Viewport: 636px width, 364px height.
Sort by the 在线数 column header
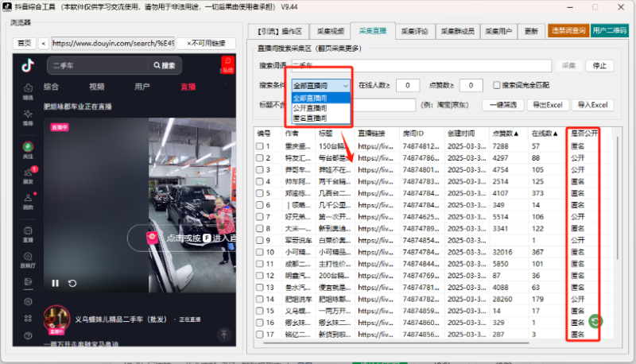(x=545, y=134)
